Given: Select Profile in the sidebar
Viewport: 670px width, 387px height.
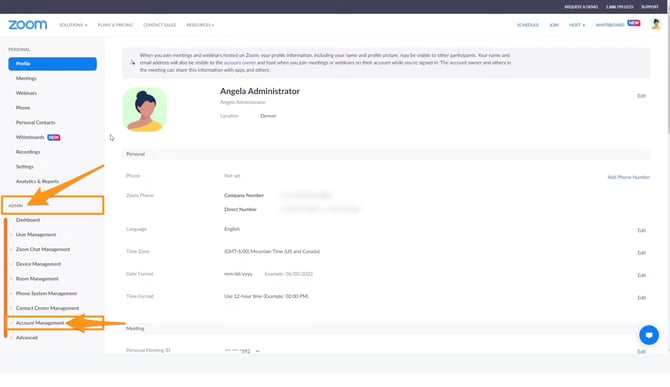Looking at the screenshot, I should click(x=52, y=64).
